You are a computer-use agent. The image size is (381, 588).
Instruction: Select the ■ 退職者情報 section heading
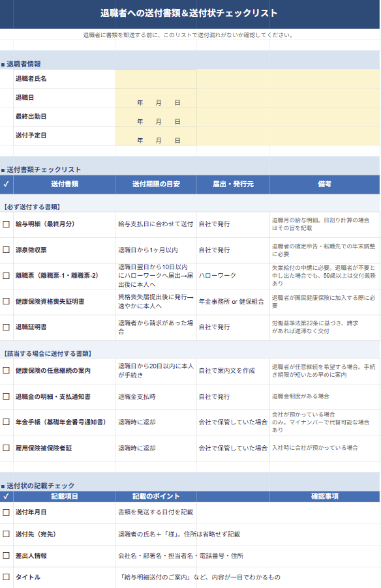(21, 64)
